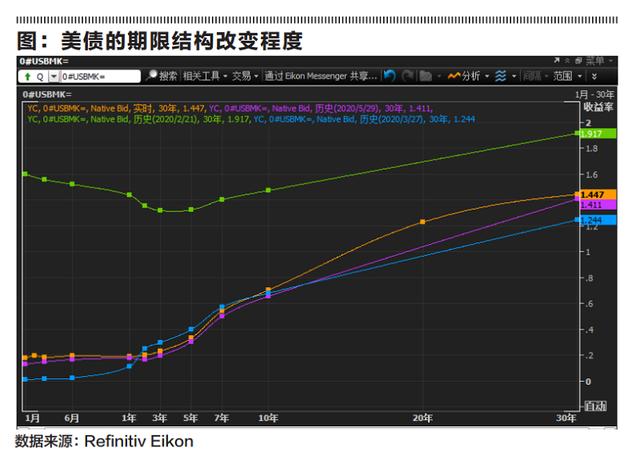Click the orange curve's 20年 data point
The width and height of the screenshot is (640, 468).
pyautogui.click(x=422, y=222)
